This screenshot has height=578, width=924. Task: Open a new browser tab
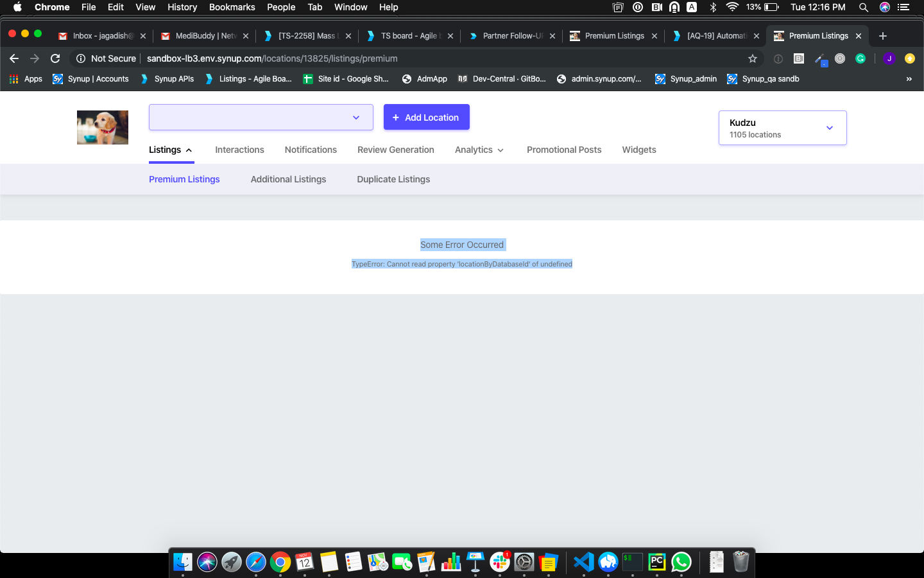coord(883,36)
